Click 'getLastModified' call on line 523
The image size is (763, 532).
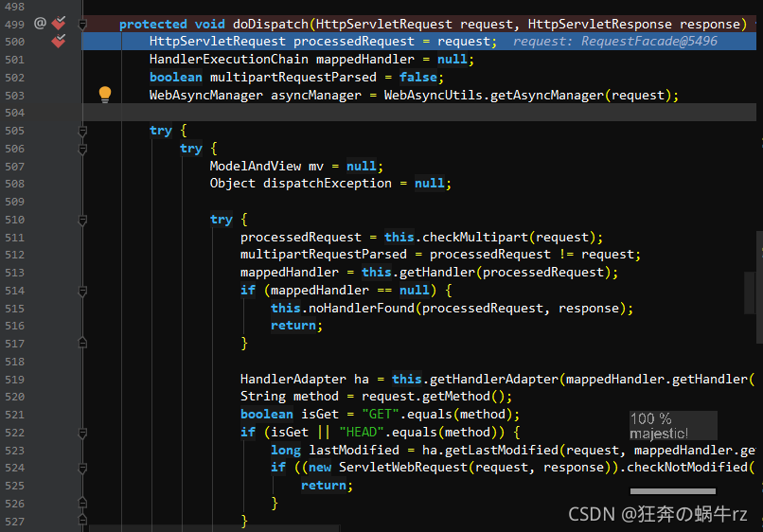(502, 450)
